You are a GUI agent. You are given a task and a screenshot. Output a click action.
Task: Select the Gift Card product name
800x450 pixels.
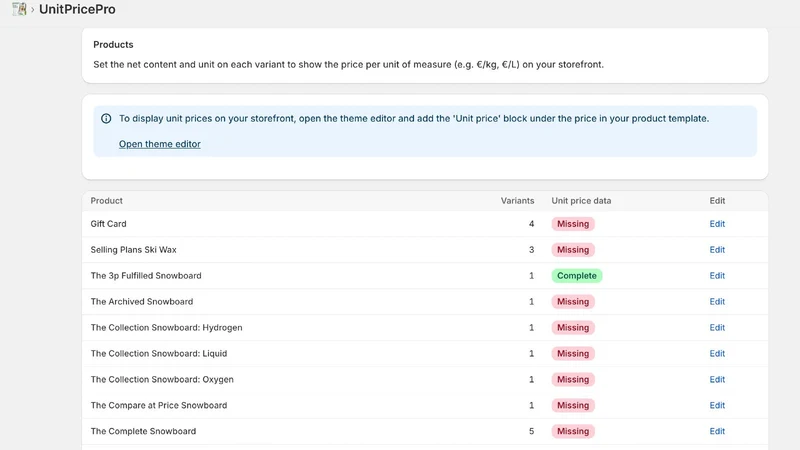point(108,223)
